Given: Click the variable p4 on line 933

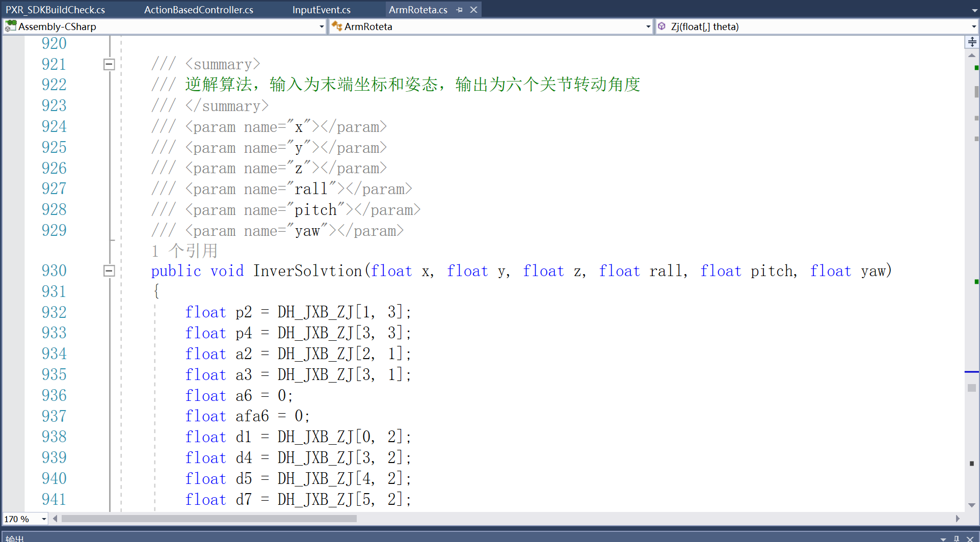Looking at the screenshot, I should [244, 333].
